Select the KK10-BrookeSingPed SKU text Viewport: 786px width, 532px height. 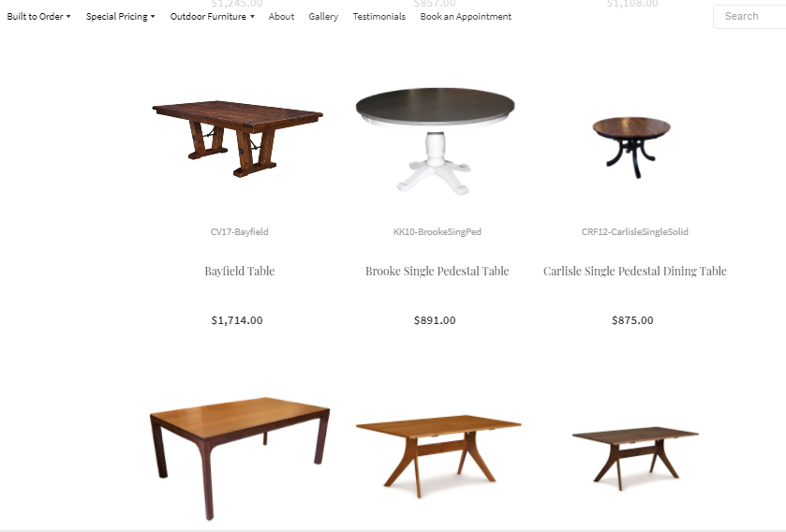point(437,232)
